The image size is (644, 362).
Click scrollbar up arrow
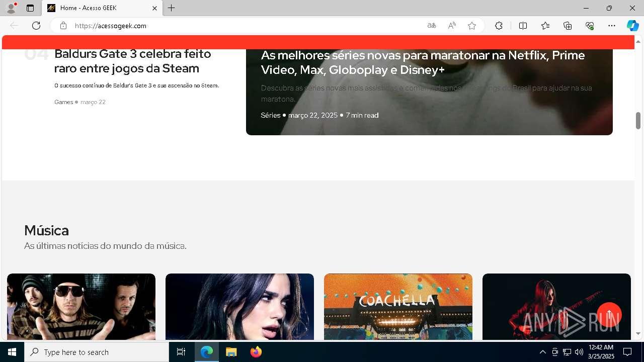[x=638, y=41]
